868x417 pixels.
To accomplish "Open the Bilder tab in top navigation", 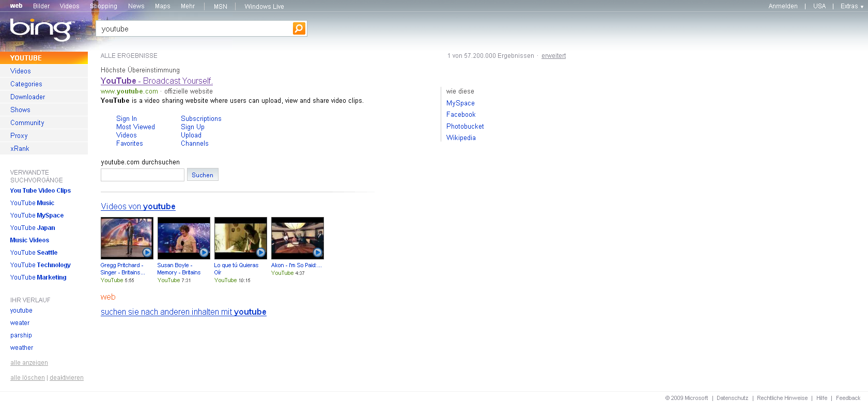I will [41, 6].
